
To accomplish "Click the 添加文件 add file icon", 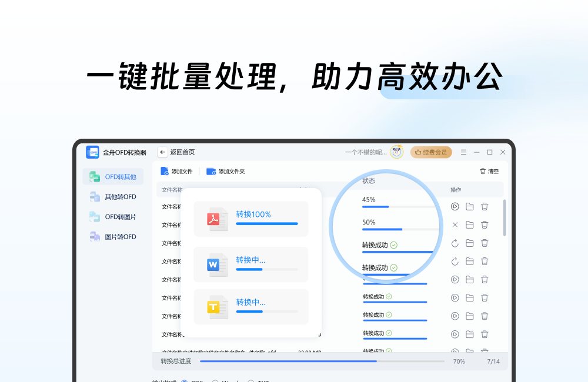I will (164, 171).
